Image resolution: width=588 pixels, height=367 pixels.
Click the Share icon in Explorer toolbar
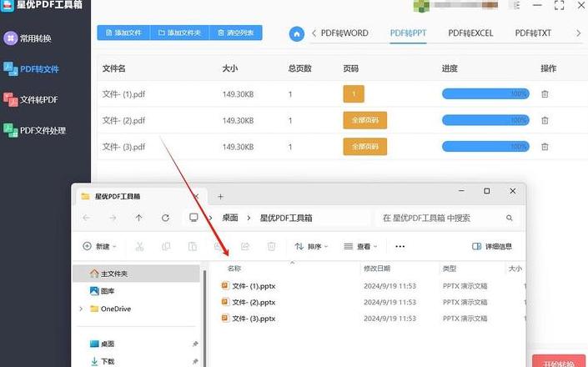pyautogui.click(x=245, y=246)
